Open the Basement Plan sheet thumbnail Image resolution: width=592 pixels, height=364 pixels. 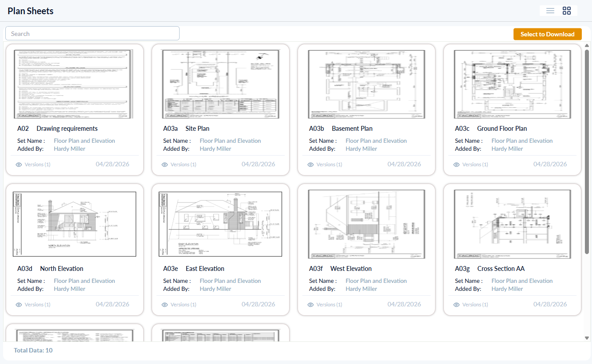[366, 84]
